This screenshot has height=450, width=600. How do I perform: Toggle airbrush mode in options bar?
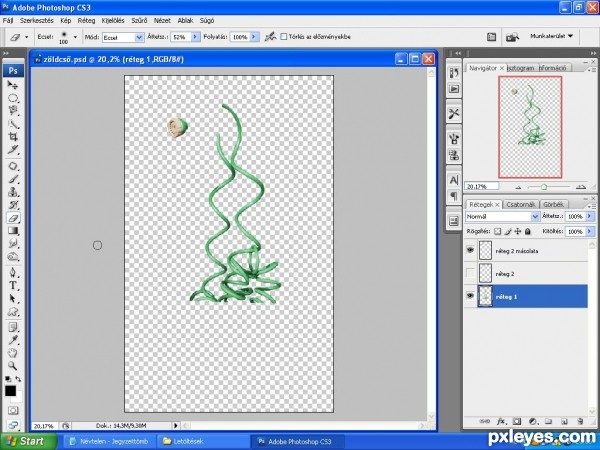(x=270, y=37)
